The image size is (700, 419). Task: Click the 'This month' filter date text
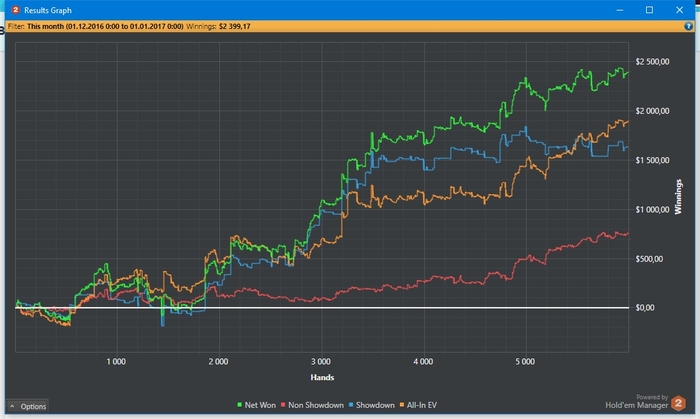[105, 26]
